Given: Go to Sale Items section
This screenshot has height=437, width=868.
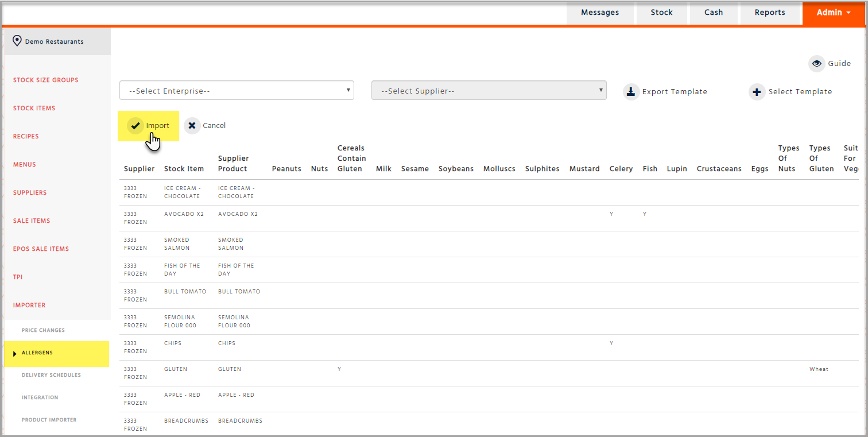Looking at the screenshot, I should pos(32,221).
